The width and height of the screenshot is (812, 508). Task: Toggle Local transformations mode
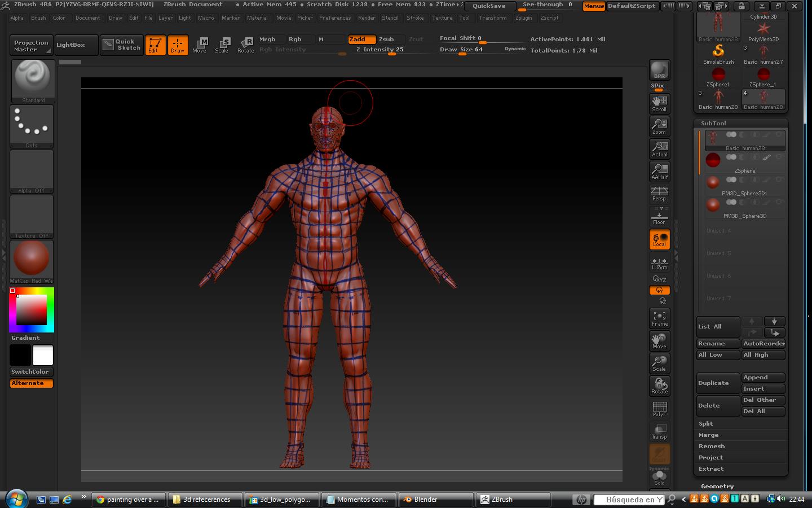pos(659,239)
